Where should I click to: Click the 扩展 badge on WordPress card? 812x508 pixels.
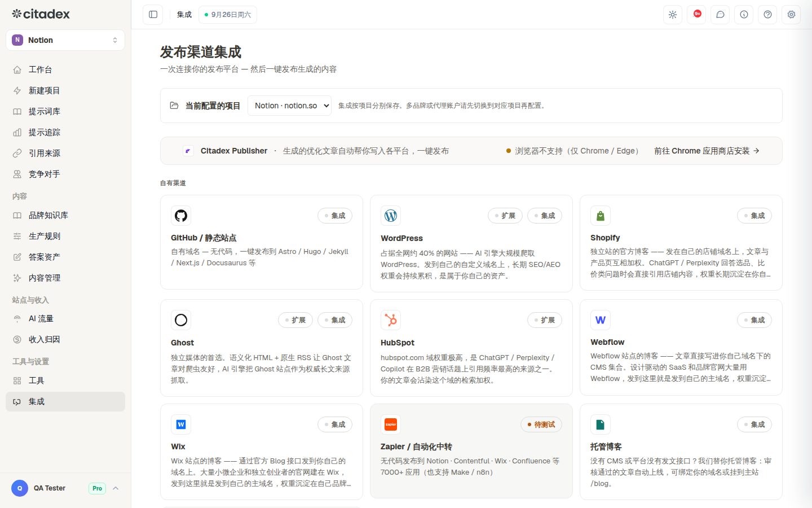pyautogui.click(x=505, y=216)
